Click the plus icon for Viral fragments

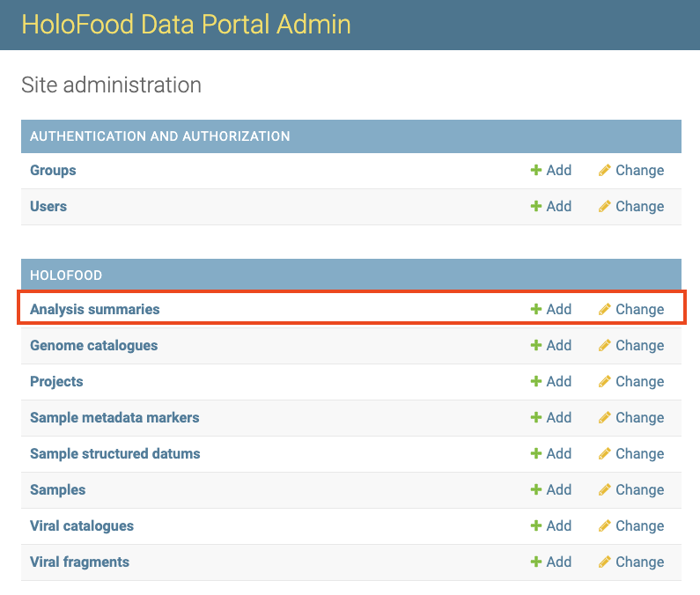tap(535, 562)
